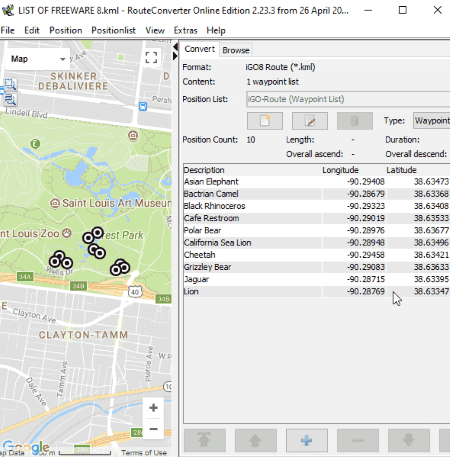Switch to the Convert tab
Screen dimensions: 450x457
point(200,49)
